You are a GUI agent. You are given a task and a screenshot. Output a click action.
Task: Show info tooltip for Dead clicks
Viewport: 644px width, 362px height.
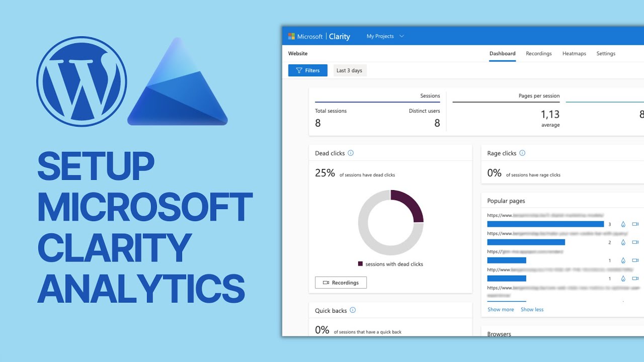click(351, 153)
